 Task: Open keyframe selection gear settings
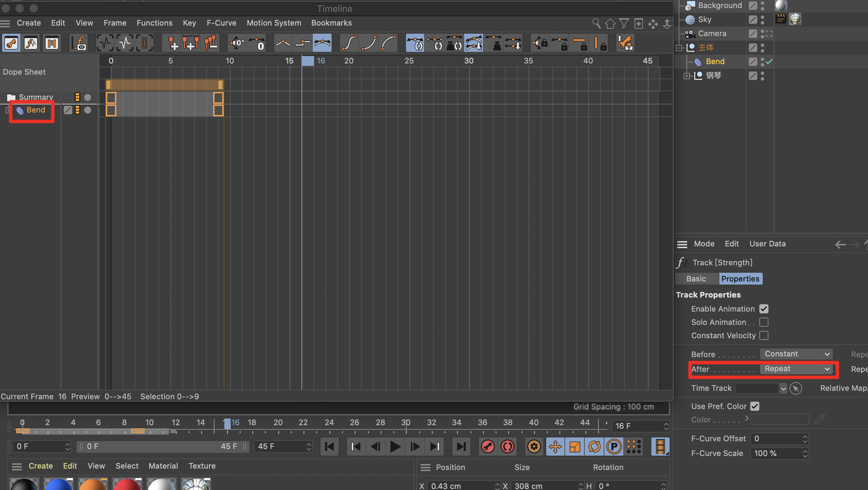(x=534, y=447)
